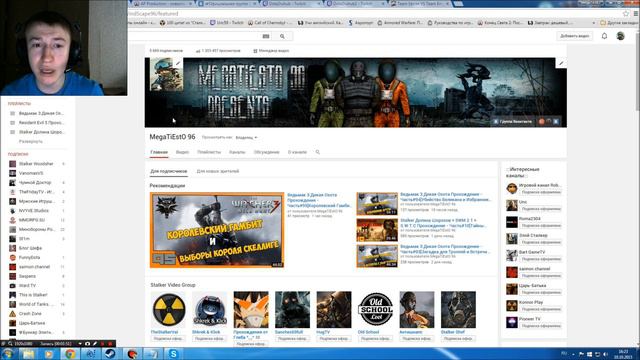Screen dimensions: 640x360
Task: Select 'World of Tanks' in subscriptions list
Action: (36, 304)
